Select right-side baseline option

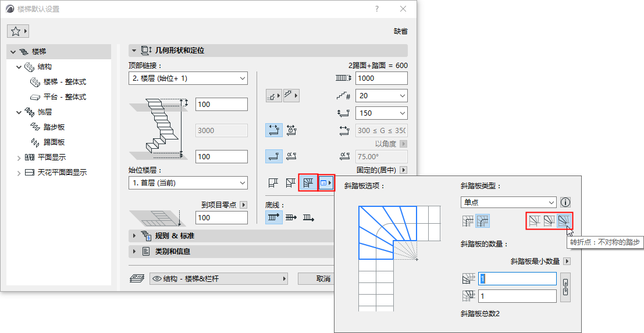[x=308, y=218]
